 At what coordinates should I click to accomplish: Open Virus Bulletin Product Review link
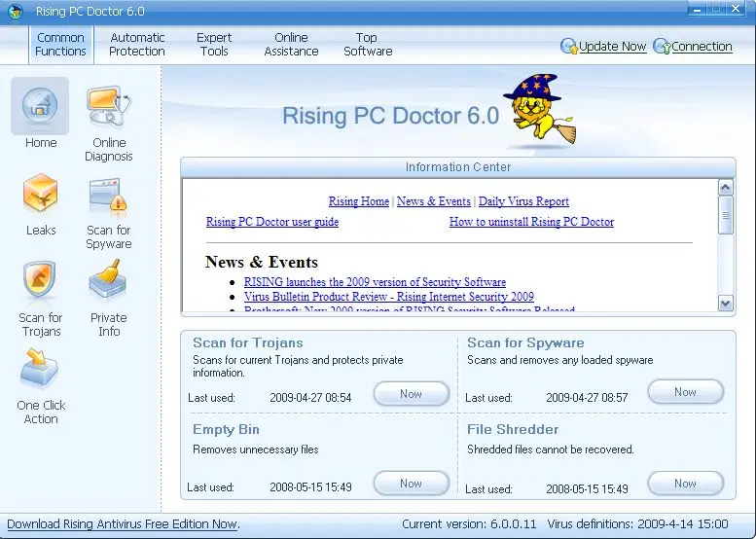(x=389, y=297)
